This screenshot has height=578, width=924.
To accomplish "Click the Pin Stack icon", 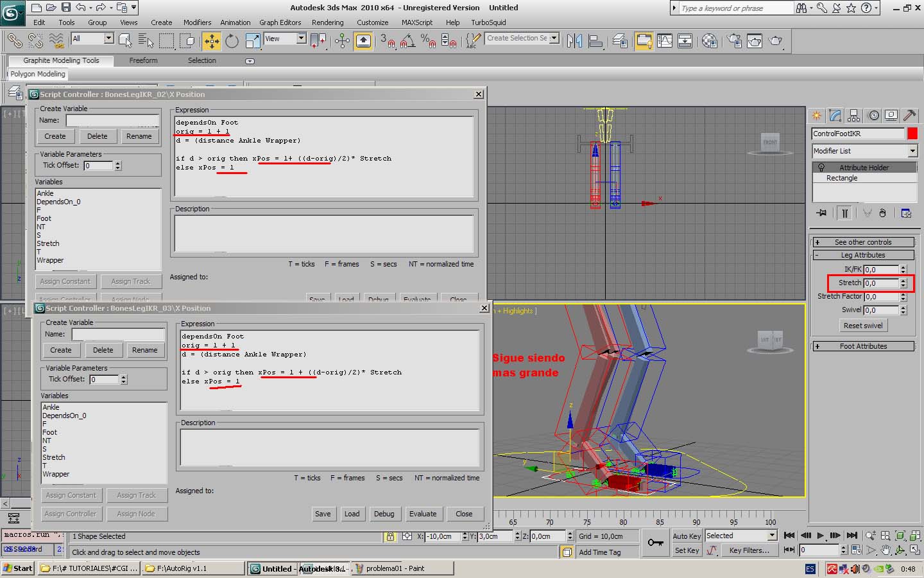I will (x=821, y=213).
